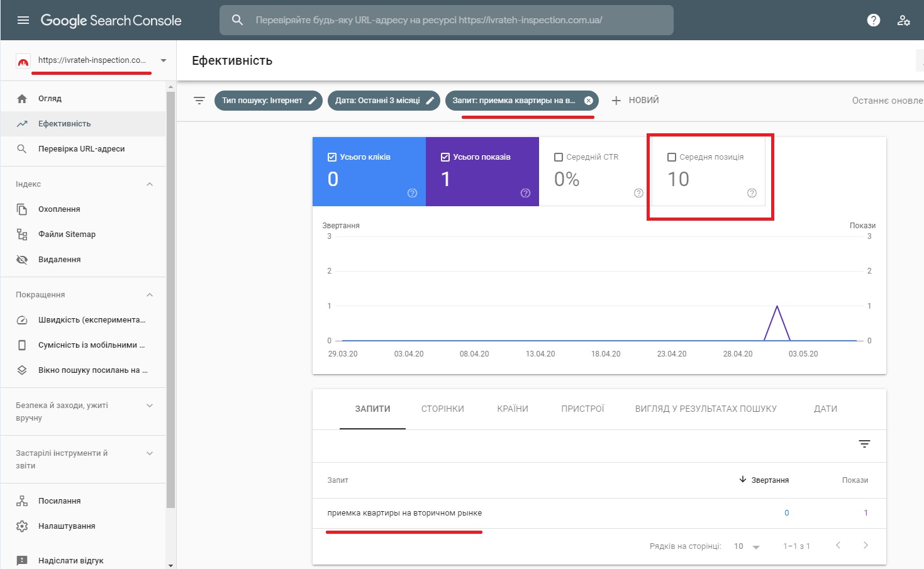Open user and property settings icon
The width and height of the screenshot is (924, 569).
click(x=904, y=20)
